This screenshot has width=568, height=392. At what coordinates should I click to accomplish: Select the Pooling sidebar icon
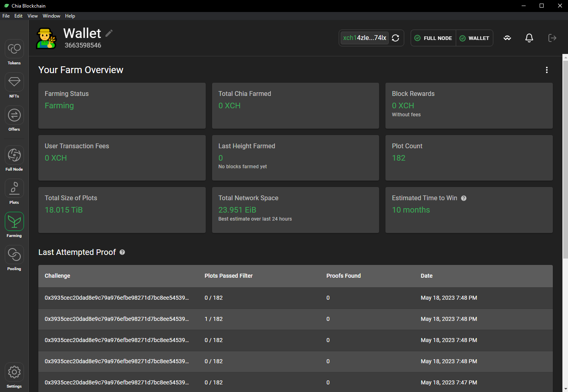click(14, 255)
